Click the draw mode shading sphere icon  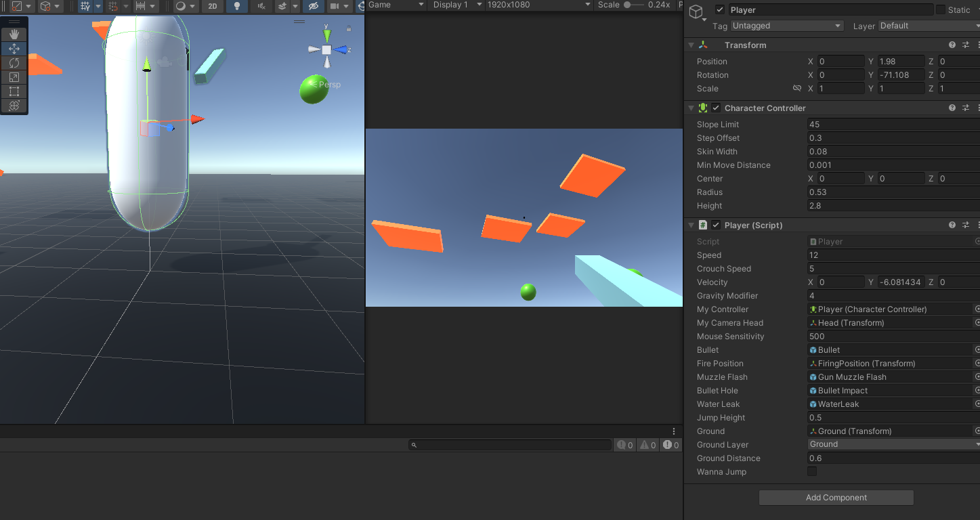[x=181, y=6]
